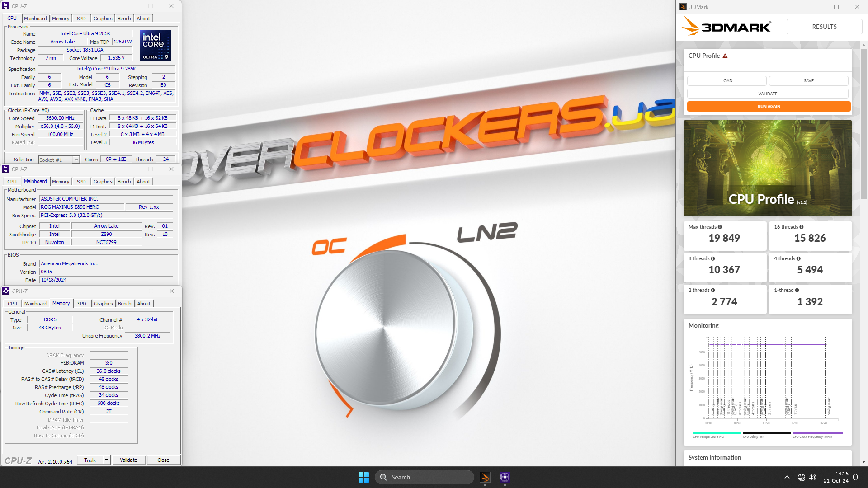
Task: Click SAVE in 3DMark results panel
Action: tap(809, 80)
